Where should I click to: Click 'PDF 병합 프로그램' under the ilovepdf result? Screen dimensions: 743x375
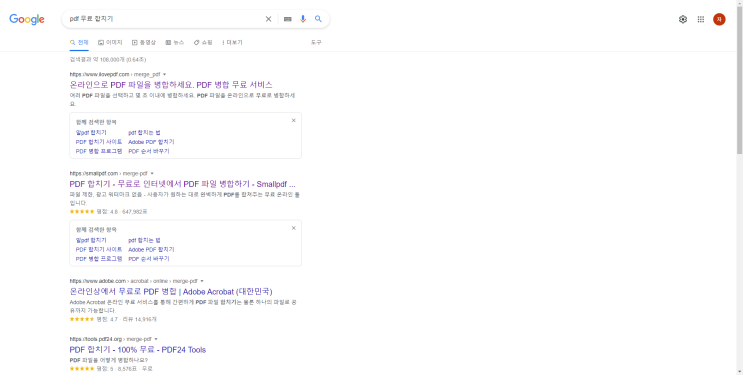pyautogui.click(x=99, y=151)
